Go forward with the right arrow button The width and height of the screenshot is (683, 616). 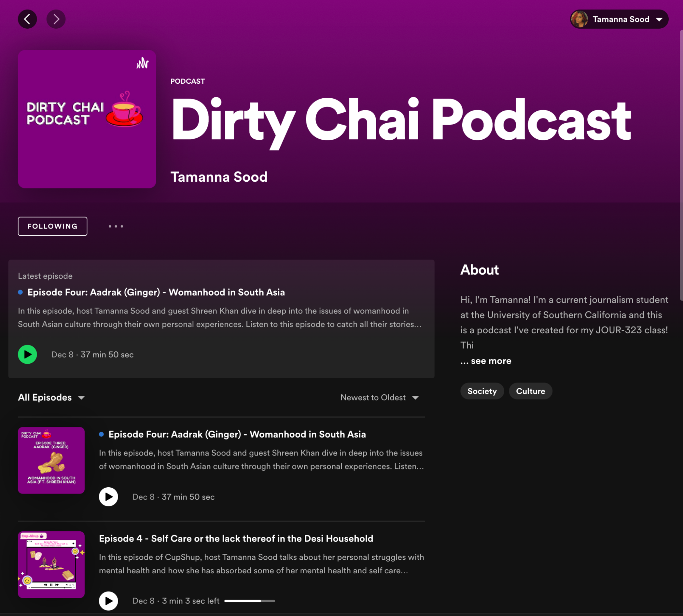coord(56,19)
